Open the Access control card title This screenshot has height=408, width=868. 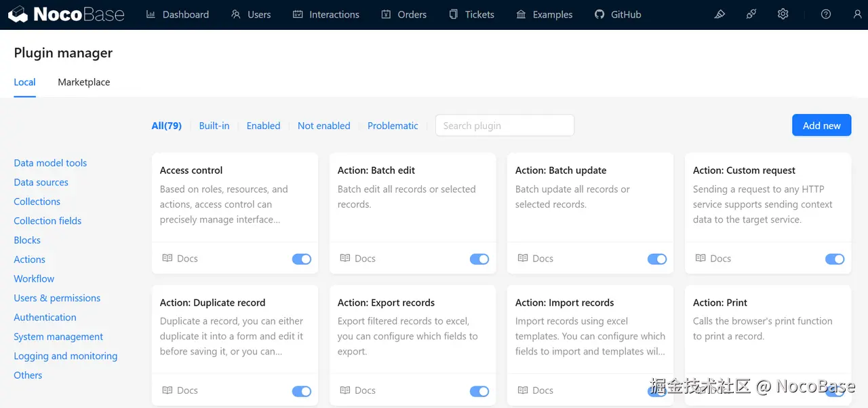pos(191,170)
